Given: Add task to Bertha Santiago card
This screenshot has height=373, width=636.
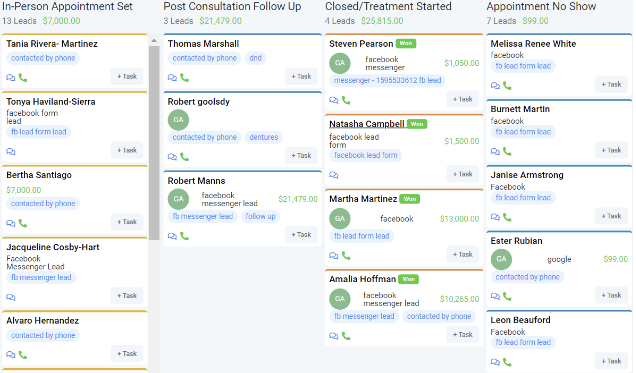Looking at the screenshot, I should (127, 222).
